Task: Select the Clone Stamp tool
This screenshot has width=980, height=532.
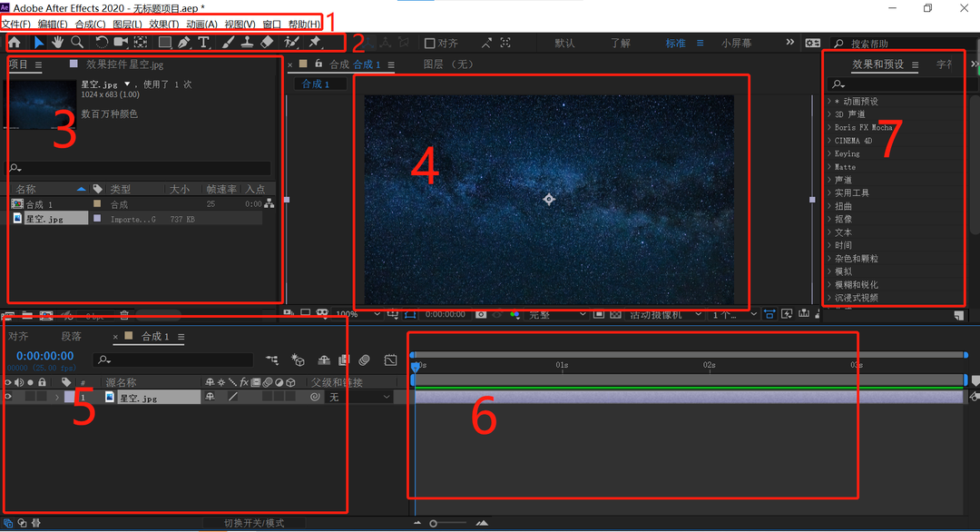Action: (x=247, y=43)
